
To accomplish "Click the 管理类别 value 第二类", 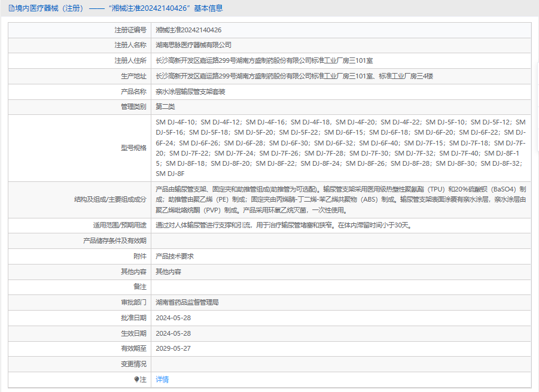I will tap(165, 107).
